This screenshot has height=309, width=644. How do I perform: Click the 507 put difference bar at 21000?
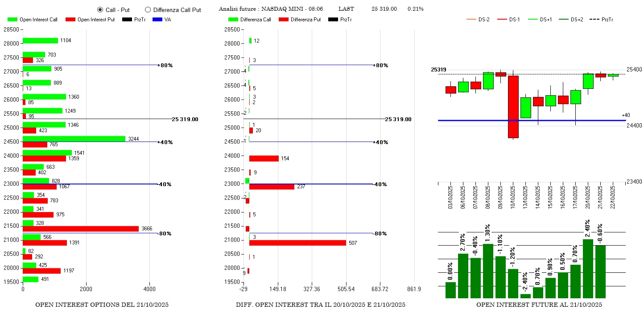[x=297, y=243]
